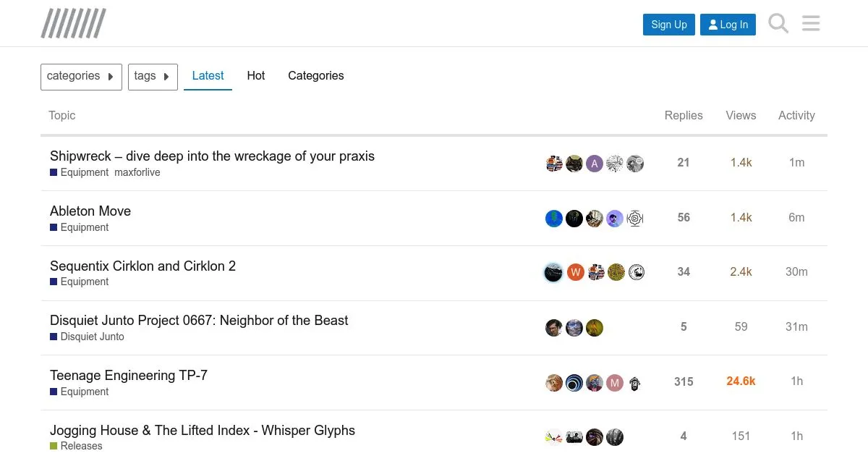868x456 pixels.
Task: Click the highlighted mountain avatar in Sequentix row
Action: [x=553, y=272]
